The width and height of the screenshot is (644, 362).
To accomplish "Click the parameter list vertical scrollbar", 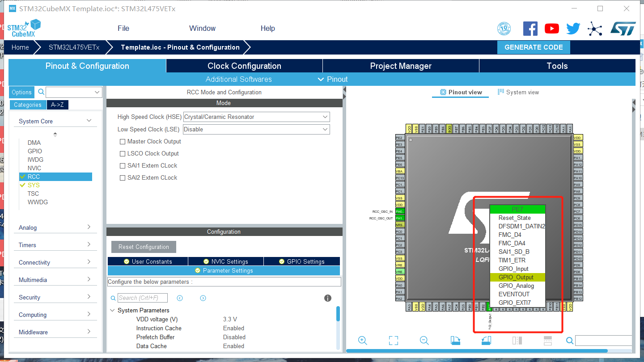I will pos(338,314).
